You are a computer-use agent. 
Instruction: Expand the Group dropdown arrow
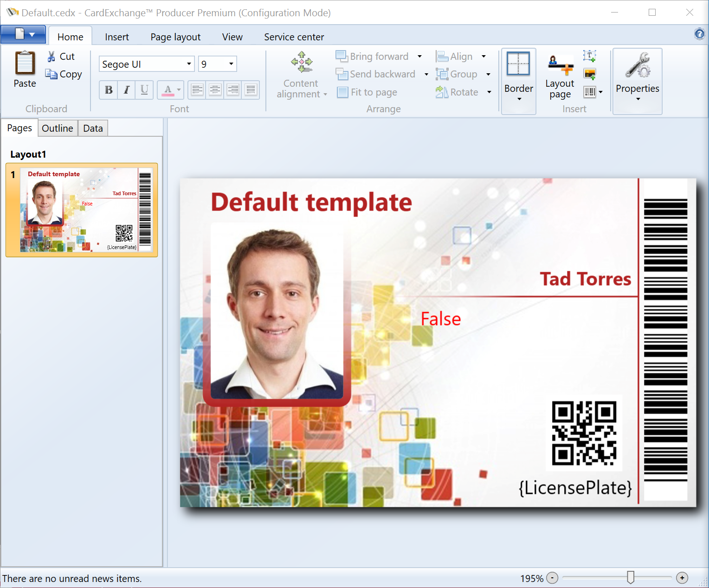(488, 74)
